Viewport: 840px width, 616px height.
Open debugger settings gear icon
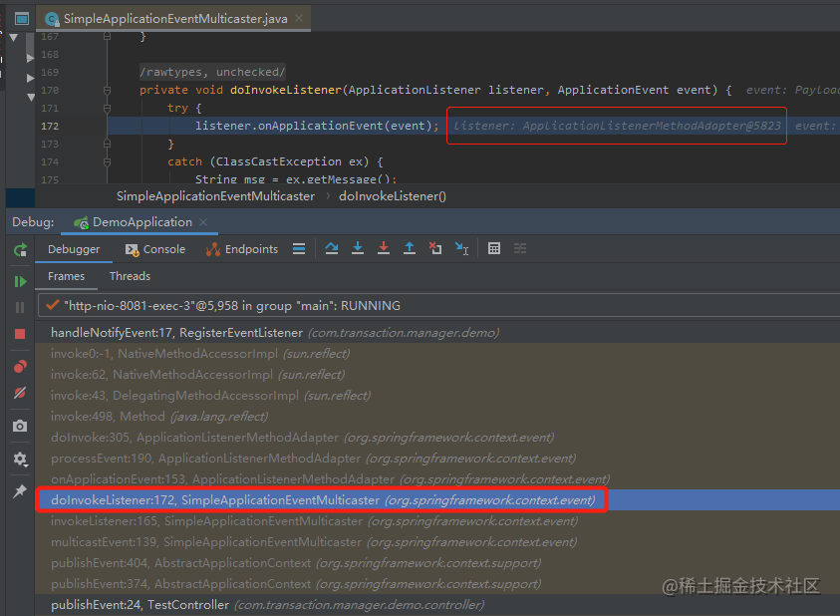[20, 459]
